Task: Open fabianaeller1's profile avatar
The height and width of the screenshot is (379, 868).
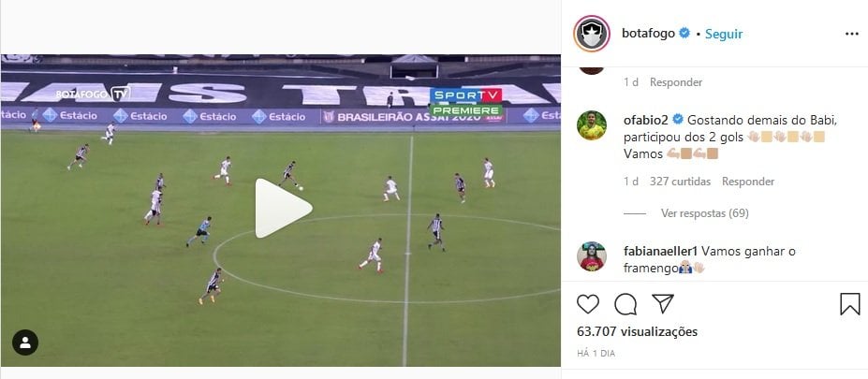Action: click(592, 256)
